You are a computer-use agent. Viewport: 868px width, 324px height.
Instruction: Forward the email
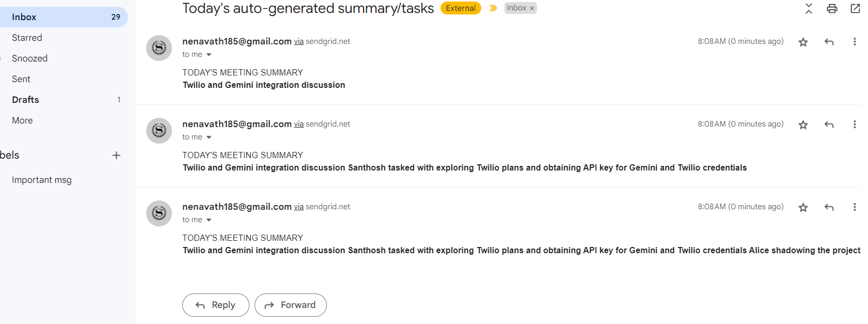290,305
